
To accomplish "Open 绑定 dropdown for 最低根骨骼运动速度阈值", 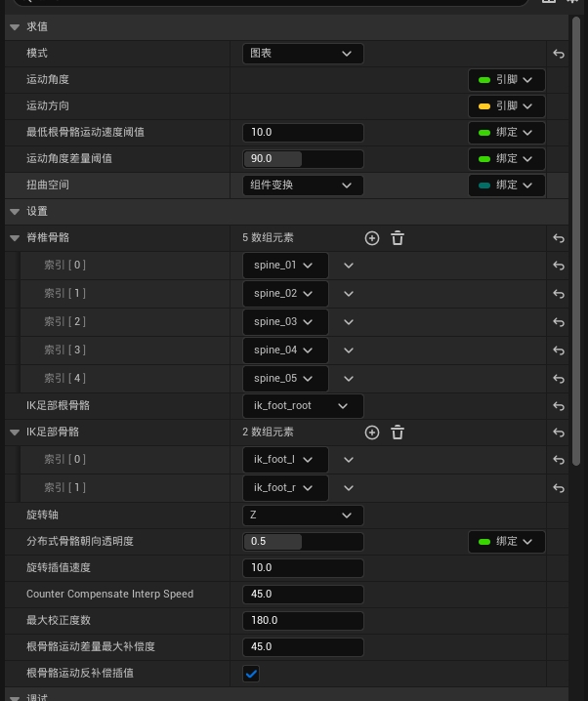I will (x=507, y=133).
